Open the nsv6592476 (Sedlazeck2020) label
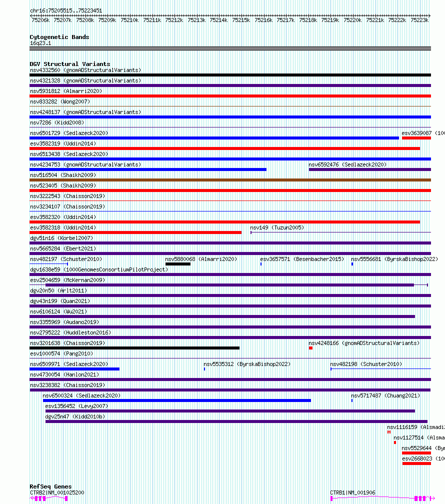The height and width of the screenshot is (504, 445). click(347, 164)
